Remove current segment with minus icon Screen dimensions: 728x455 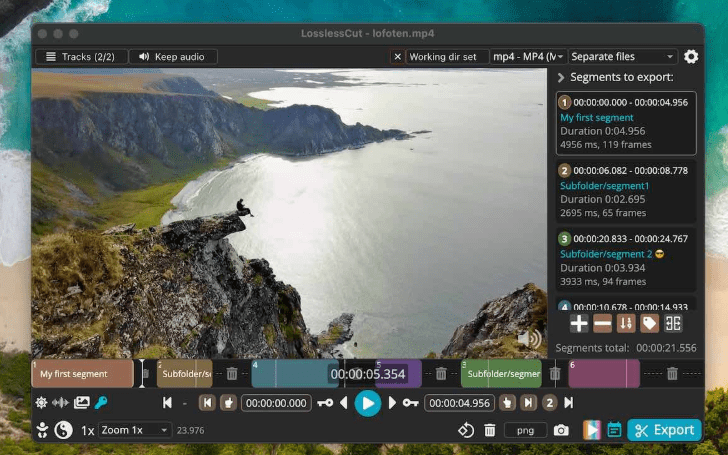pos(602,324)
